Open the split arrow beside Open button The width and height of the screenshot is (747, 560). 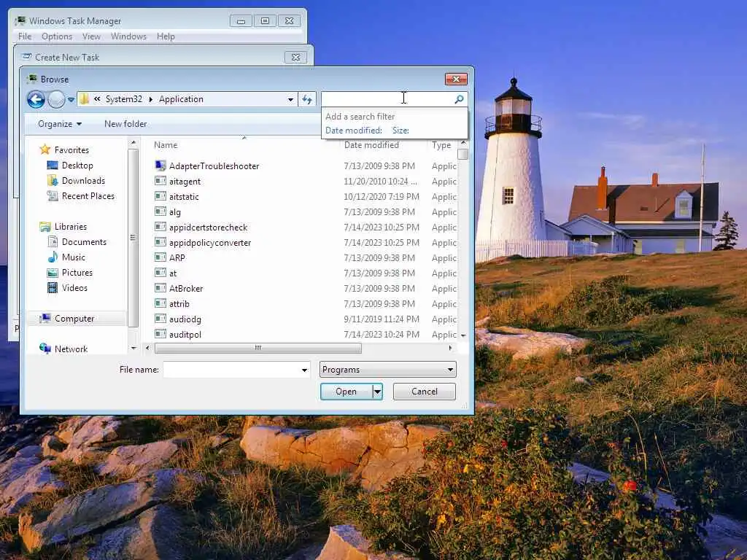[377, 392]
